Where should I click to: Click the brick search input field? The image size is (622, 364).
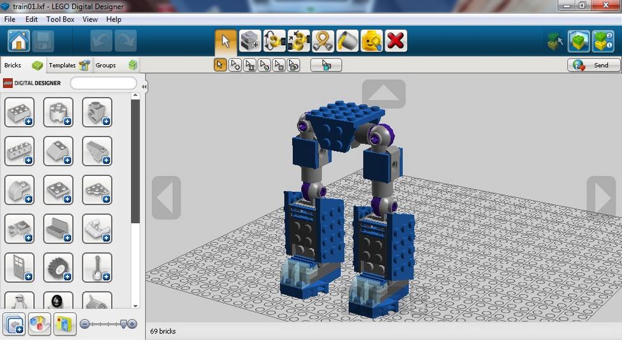click(103, 84)
